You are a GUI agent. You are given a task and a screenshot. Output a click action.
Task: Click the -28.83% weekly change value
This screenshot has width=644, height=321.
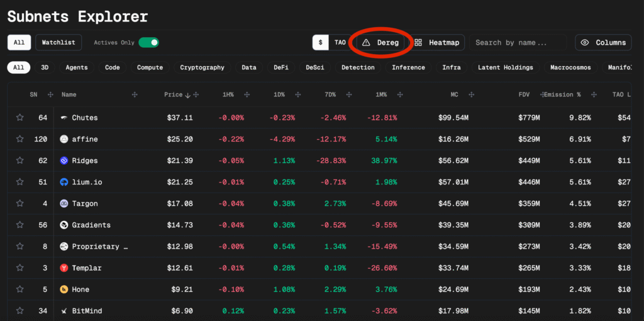point(331,160)
